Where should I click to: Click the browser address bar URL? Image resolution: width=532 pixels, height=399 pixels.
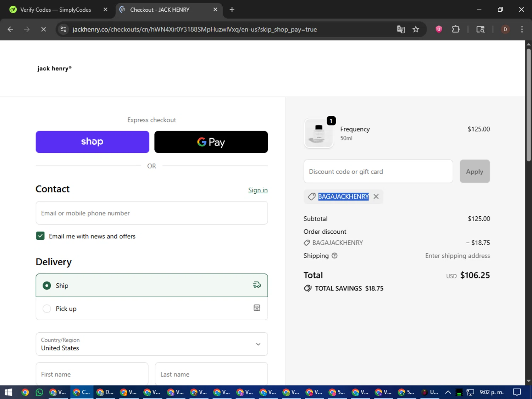click(195, 29)
